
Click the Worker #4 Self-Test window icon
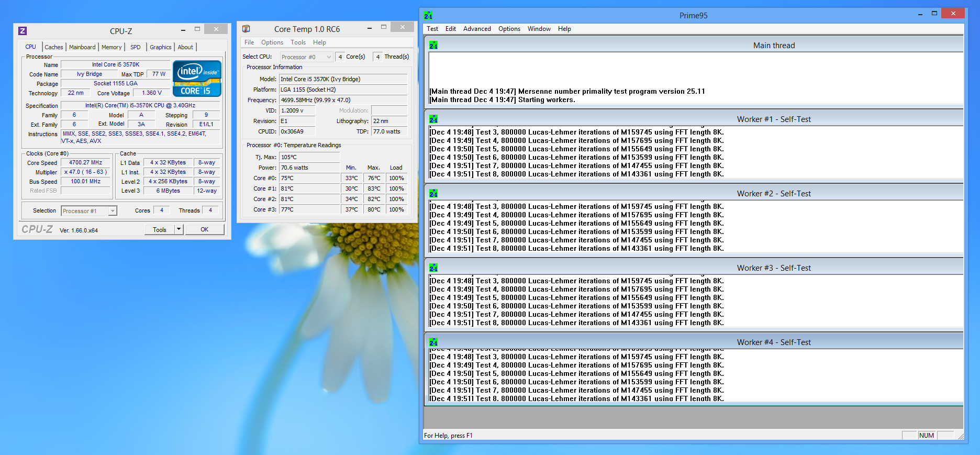click(x=433, y=342)
